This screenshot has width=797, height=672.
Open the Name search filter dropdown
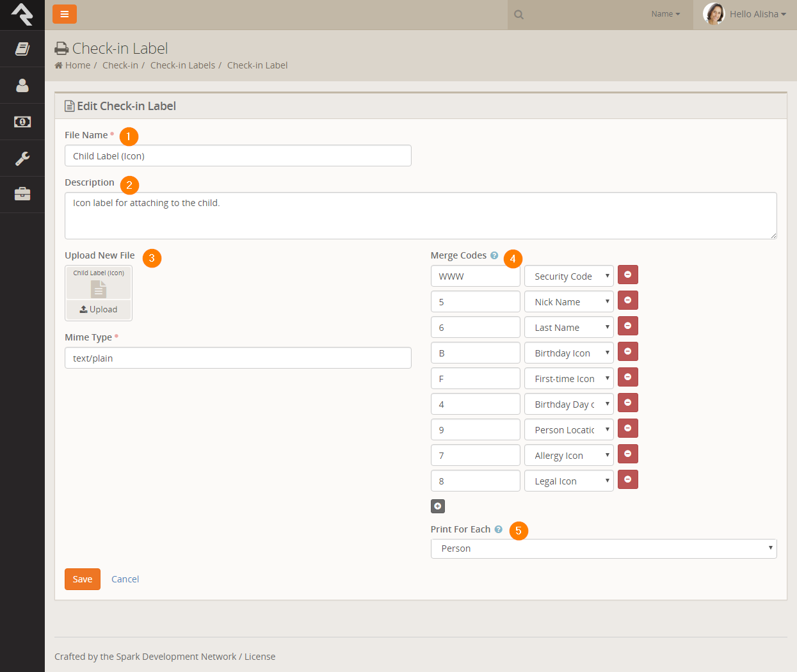point(665,14)
